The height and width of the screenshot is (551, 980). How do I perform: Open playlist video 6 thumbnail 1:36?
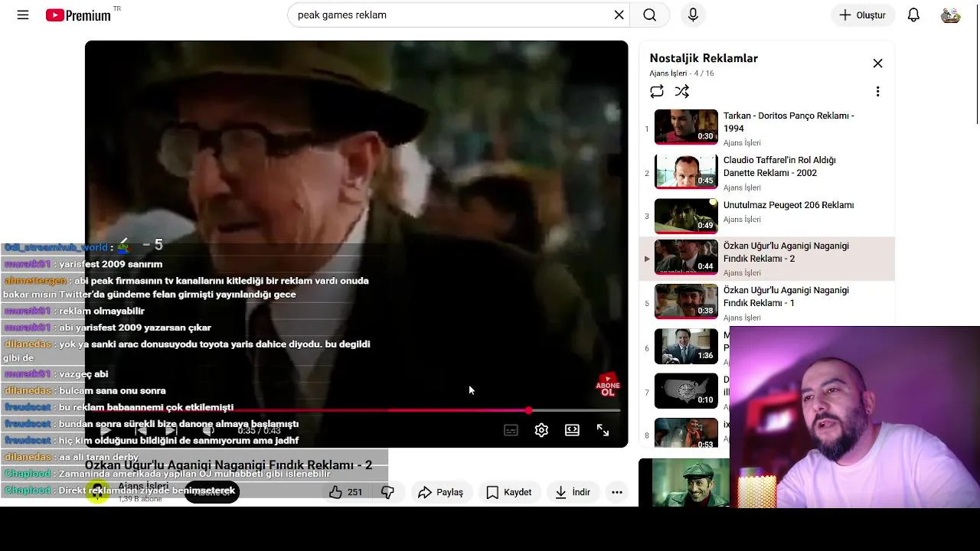click(x=686, y=346)
